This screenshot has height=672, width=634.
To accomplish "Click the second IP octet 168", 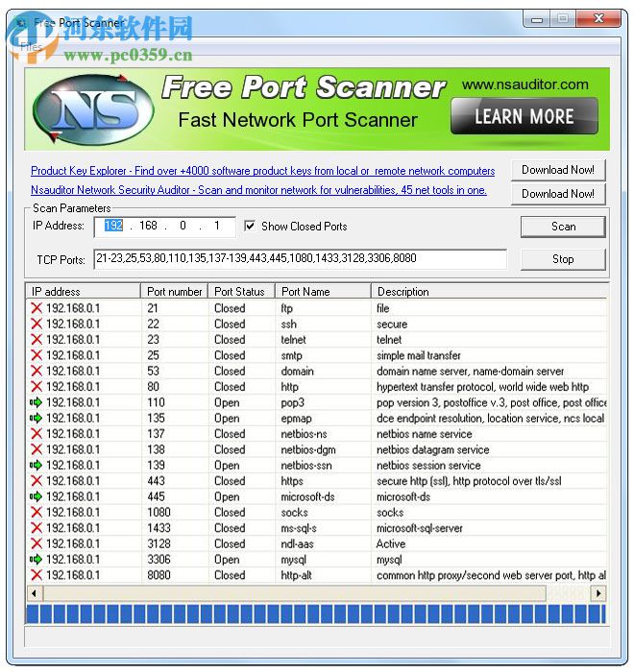I will click(x=149, y=226).
